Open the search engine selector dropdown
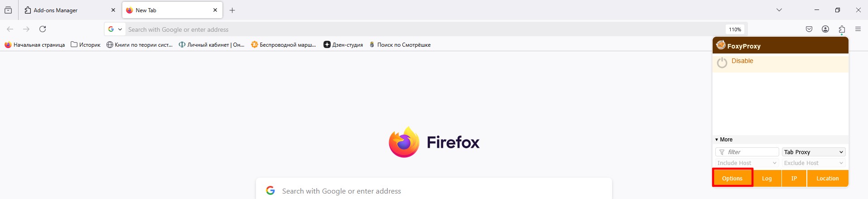This screenshot has width=868, height=199. (x=115, y=29)
